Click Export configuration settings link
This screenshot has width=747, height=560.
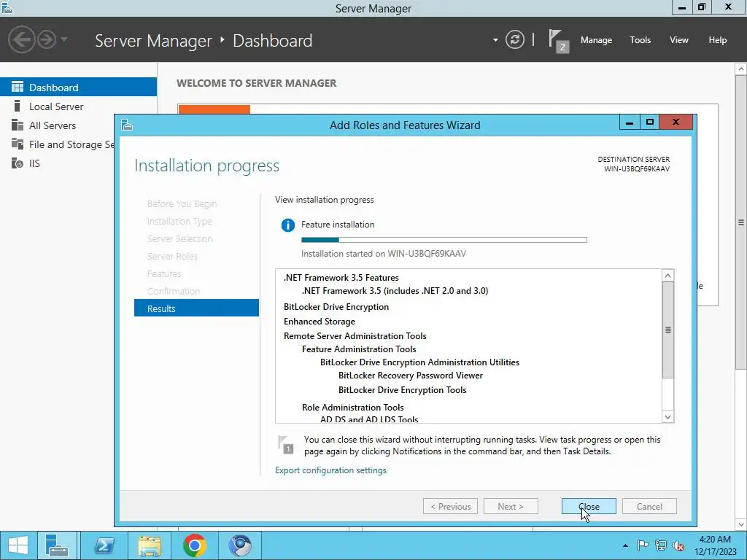point(330,470)
